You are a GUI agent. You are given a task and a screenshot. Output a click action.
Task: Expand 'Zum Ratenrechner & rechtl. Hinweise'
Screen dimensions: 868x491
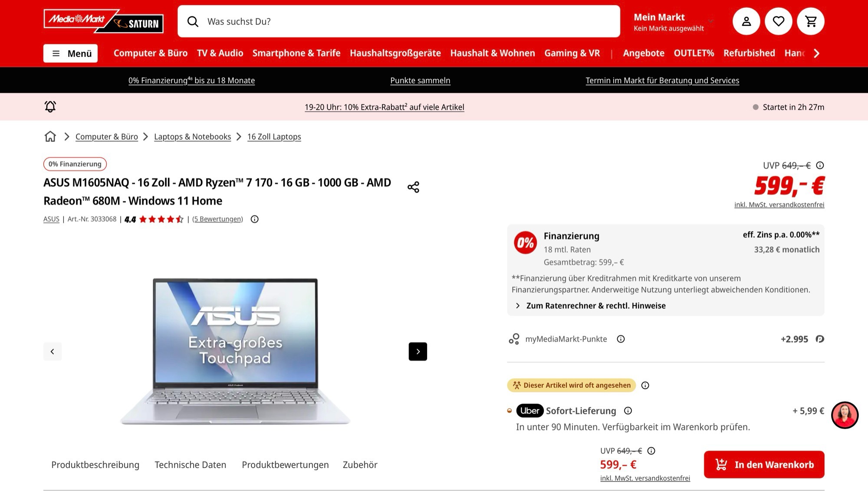coord(591,306)
